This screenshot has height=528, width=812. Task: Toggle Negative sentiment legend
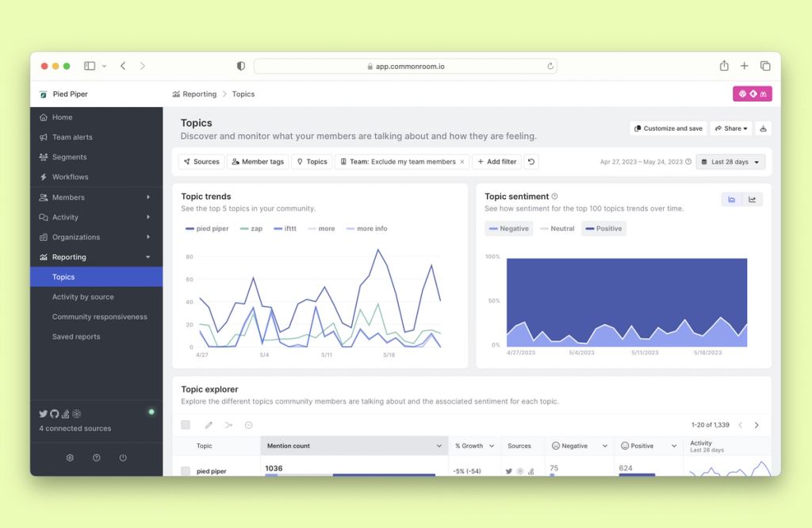pyautogui.click(x=509, y=228)
